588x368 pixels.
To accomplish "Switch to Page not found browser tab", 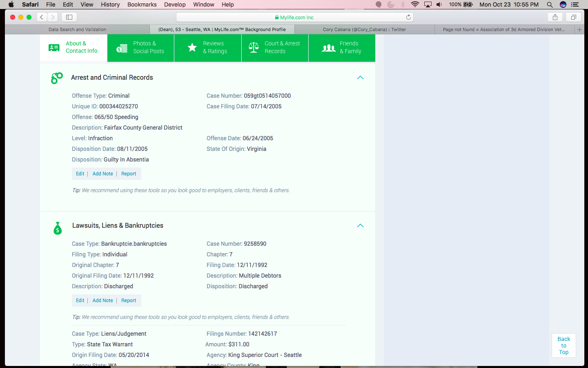I will coord(504,29).
